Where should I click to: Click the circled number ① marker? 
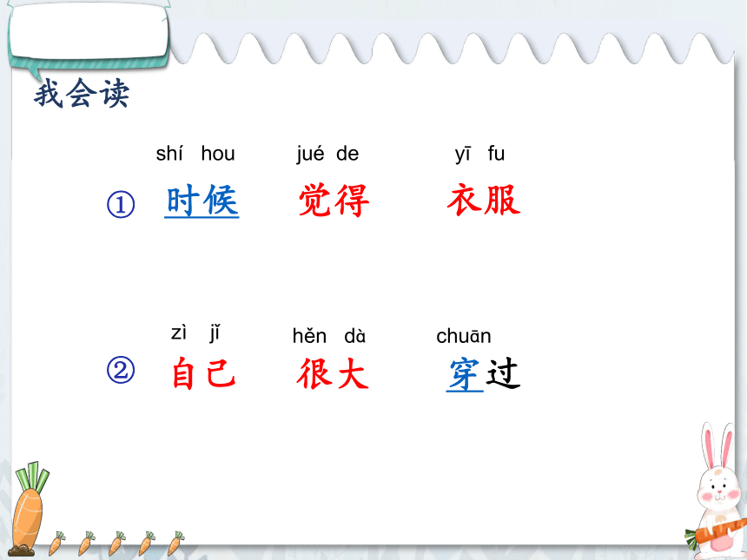[121, 204]
